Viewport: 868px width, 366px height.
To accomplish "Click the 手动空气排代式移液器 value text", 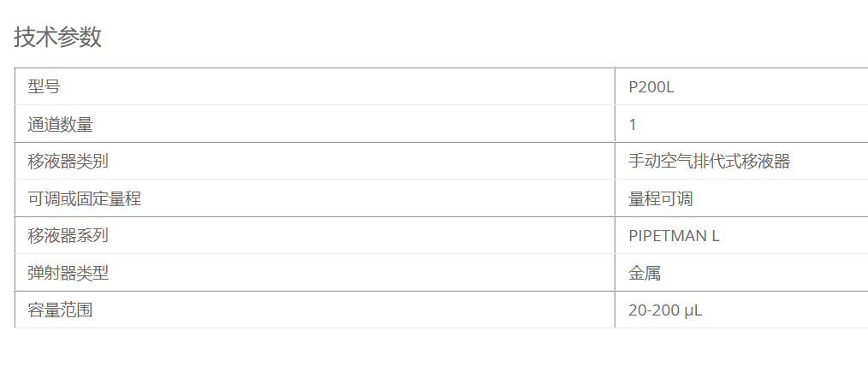I will pyautogui.click(x=709, y=162).
